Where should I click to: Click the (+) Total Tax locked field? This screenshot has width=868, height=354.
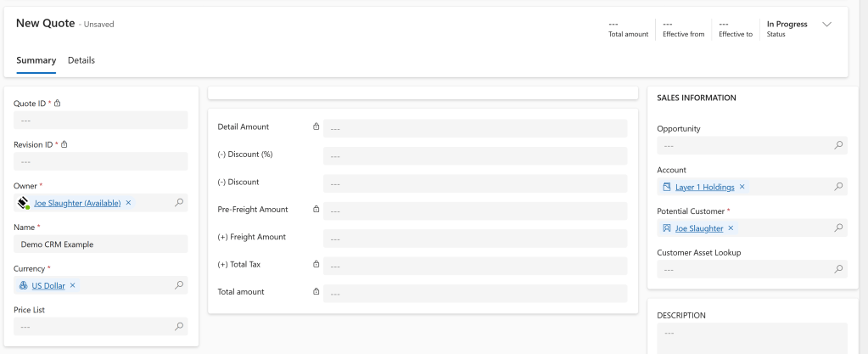tap(475, 266)
